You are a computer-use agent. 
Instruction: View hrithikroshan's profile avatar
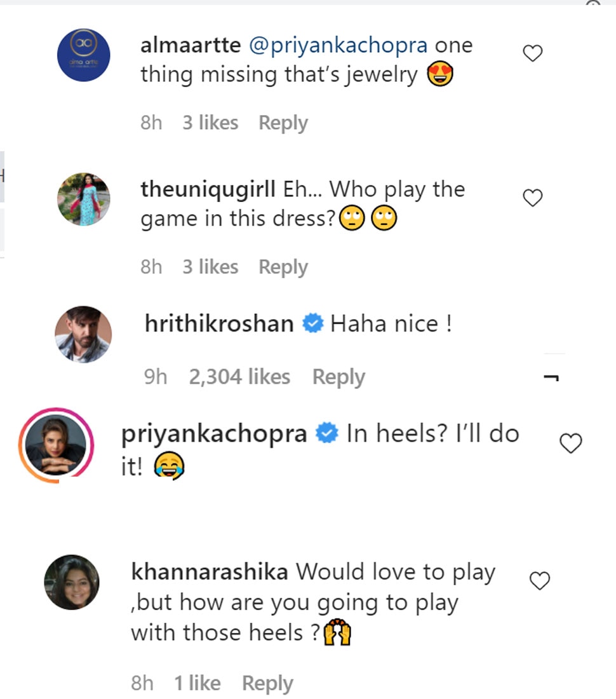click(x=84, y=334)
